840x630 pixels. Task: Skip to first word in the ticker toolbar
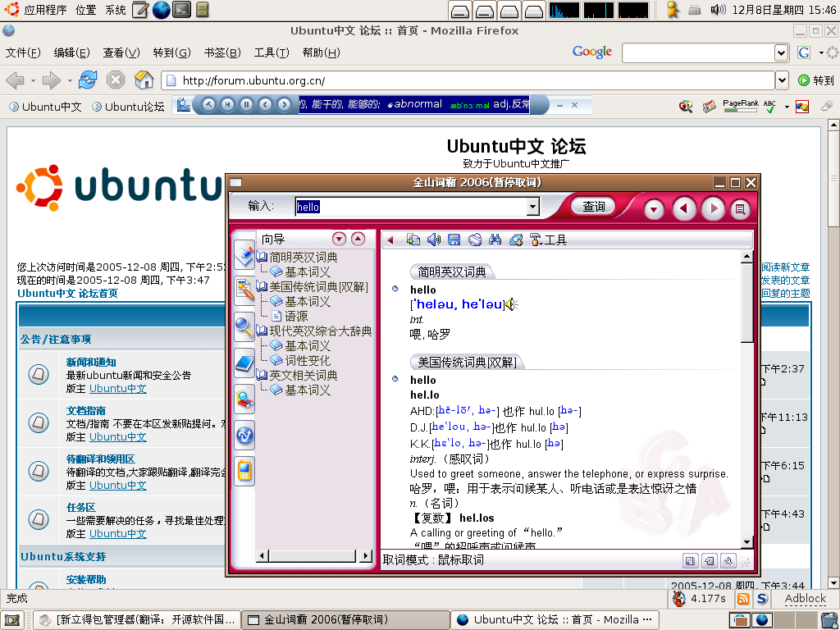(228, 104)
